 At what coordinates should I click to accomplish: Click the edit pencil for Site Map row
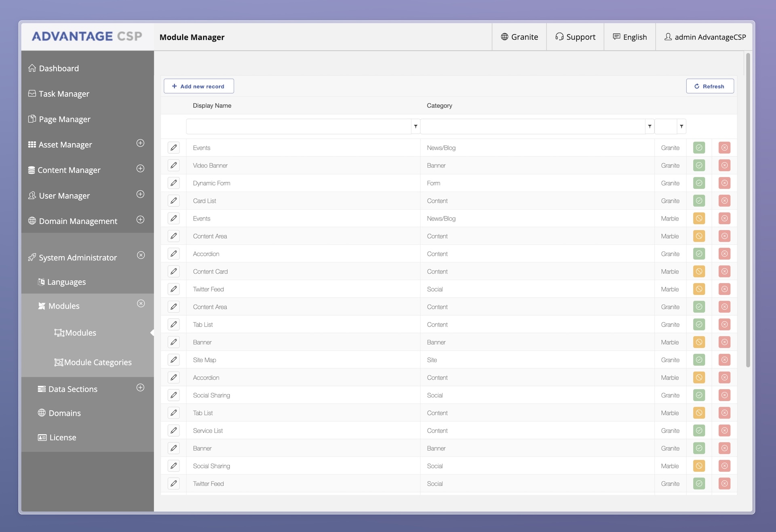pos(173,360)
